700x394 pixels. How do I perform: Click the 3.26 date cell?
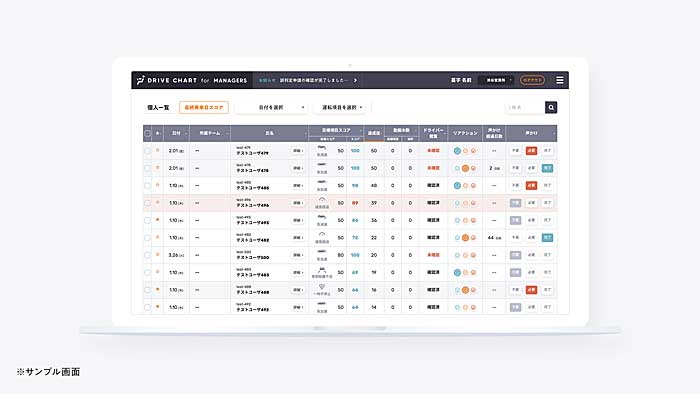176,255
